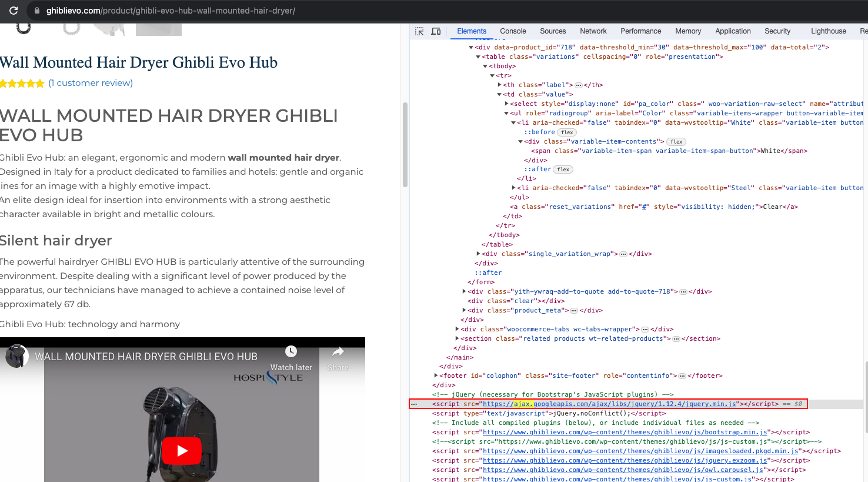868x482 pixels.
Task: Open the Lighthouse tab
Action: pyautogui.click(x=829, y=31)
